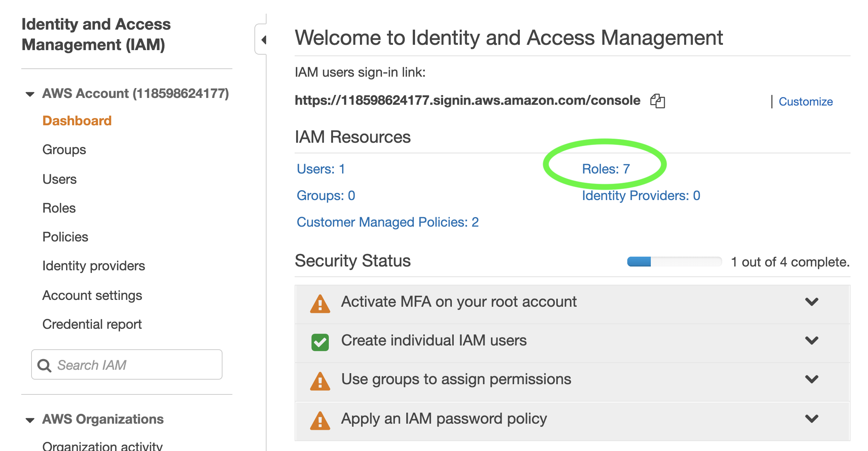This screenshot has width=868, height=451.
Task: Open Customer Managed Policies: 2 link
Action: click(388, 222)
